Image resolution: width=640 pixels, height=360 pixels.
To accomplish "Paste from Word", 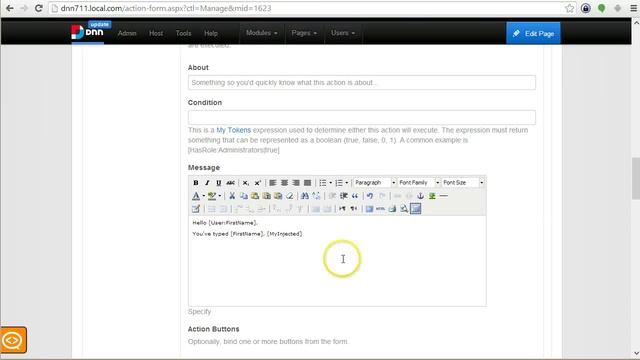I will pos(278,196).
